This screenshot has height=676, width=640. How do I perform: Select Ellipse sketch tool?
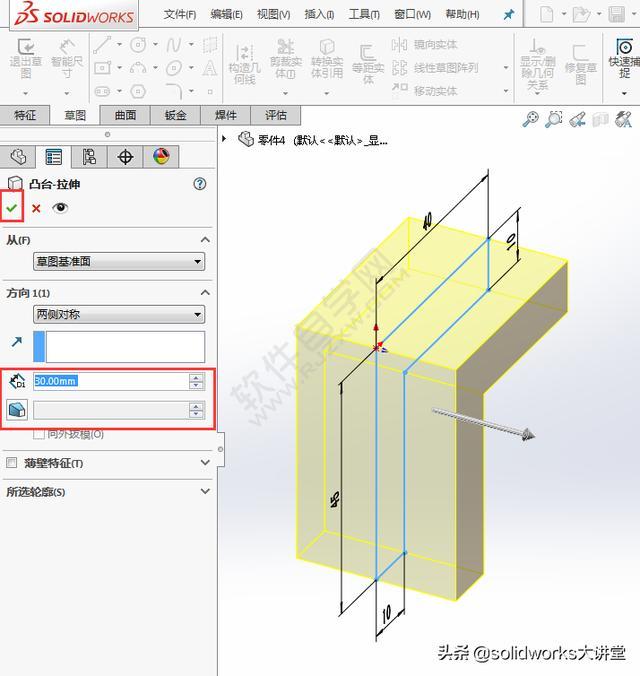coord(174,68)
